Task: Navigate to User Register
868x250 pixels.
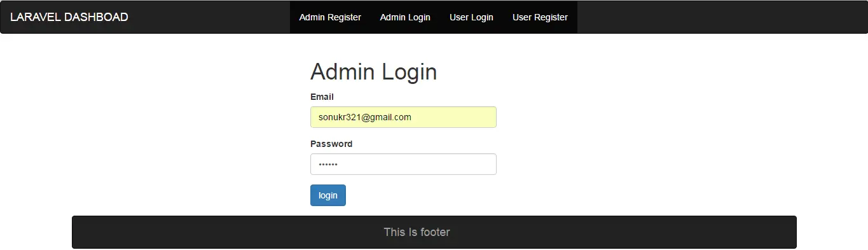Action: coord(540,17)
